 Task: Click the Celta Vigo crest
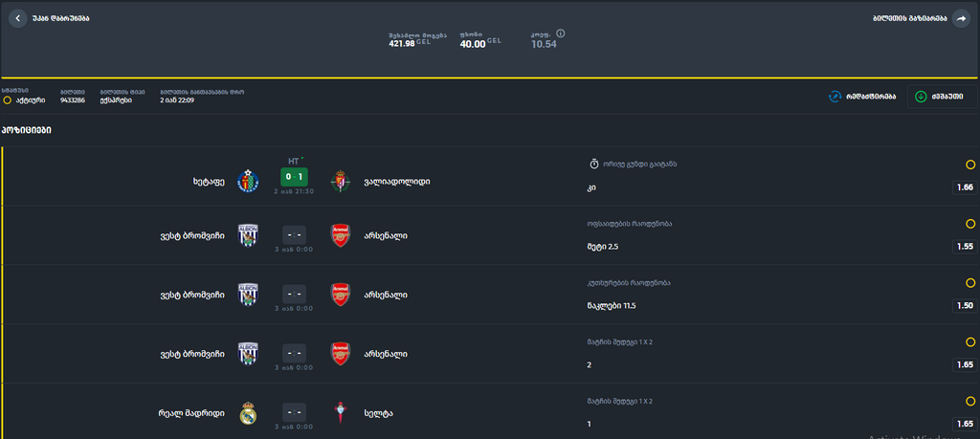pyautogui.click(x=340, y=413)
